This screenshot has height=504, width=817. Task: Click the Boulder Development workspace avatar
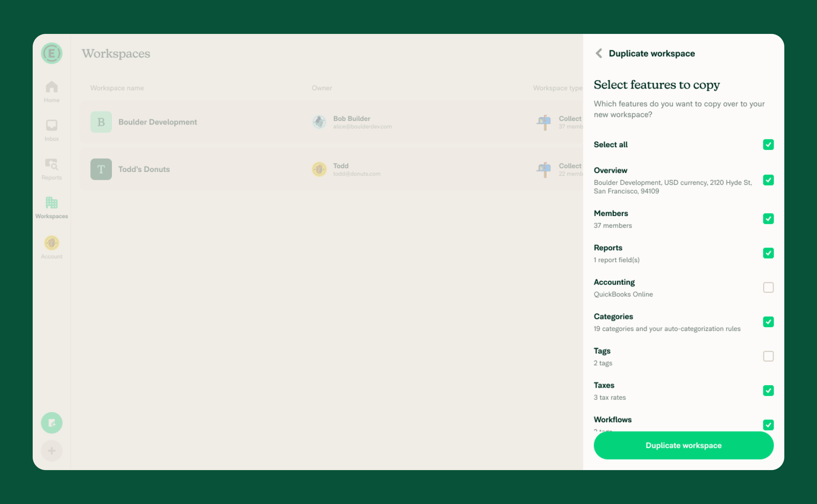(100, 122)
